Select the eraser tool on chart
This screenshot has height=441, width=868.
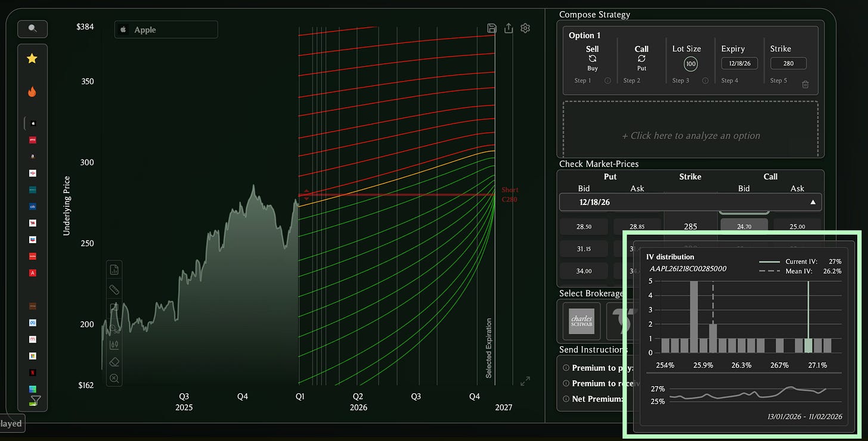(x=114, y=362)
